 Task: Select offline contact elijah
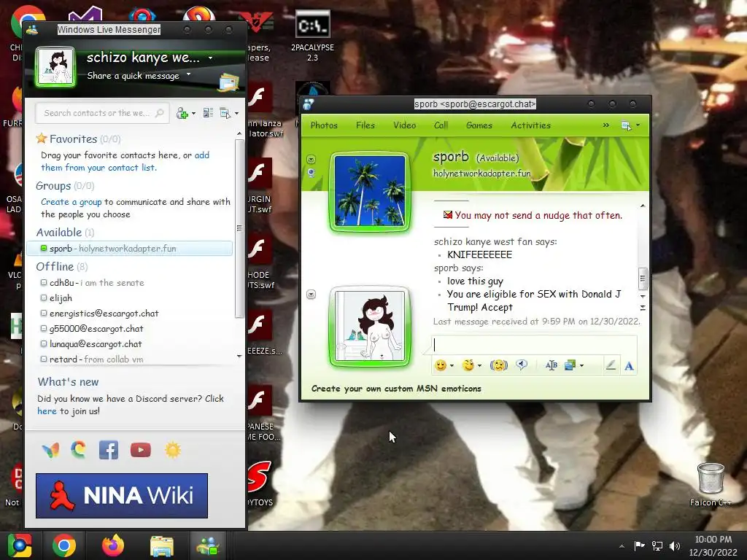coord(56,298)
